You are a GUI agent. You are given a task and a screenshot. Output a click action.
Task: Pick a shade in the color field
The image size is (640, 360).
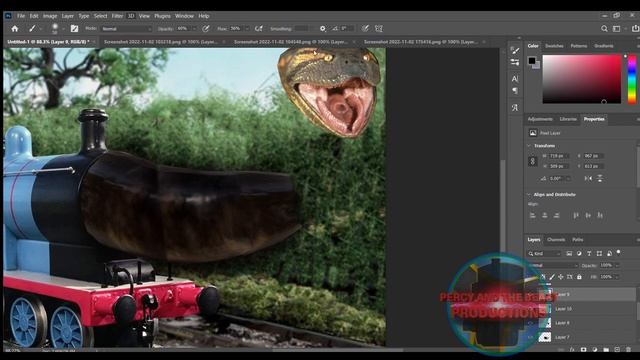tap(582, 79)
